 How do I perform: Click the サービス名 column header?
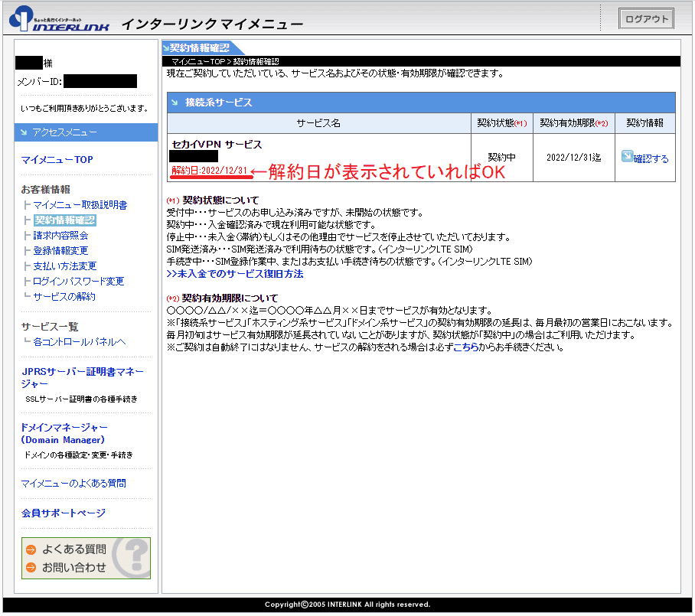[x=318, y=123]
